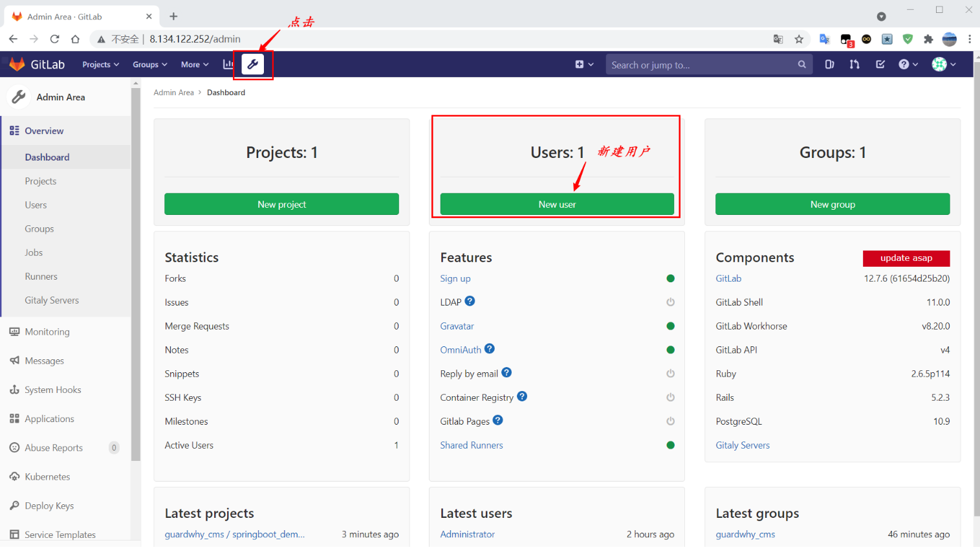The height and width of the screenshot is (547, 980).
Task: Select Dashboard in the sidebar
Action: click(66, 157)
